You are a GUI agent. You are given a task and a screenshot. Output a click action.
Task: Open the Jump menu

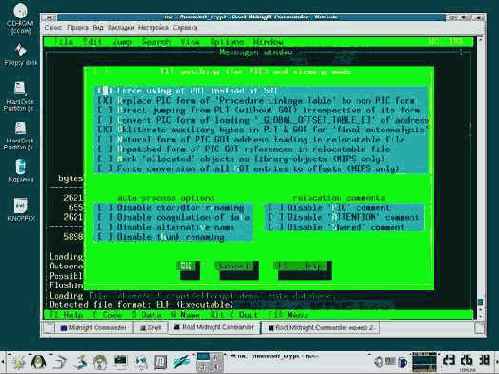122,42
